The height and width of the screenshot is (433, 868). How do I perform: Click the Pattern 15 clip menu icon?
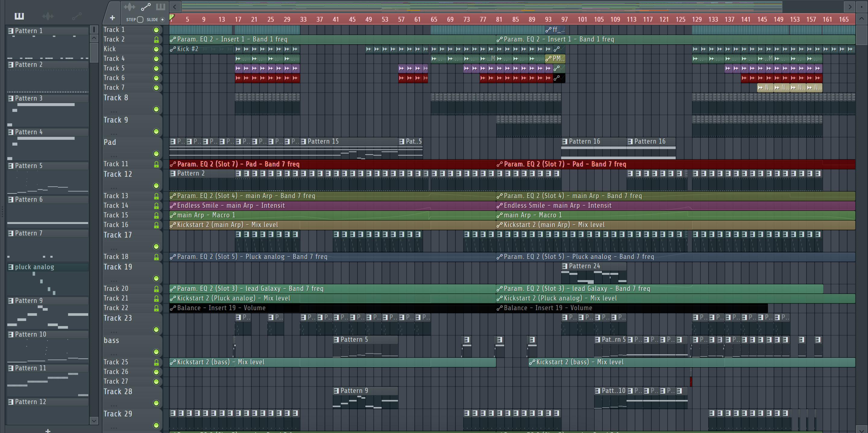point(303,142)
